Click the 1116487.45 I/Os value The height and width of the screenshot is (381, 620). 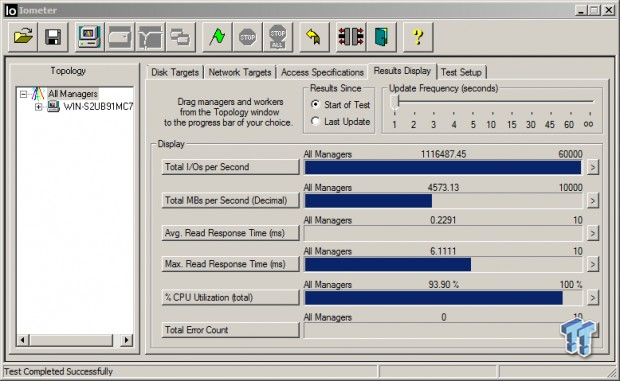(x=443, y=154)
